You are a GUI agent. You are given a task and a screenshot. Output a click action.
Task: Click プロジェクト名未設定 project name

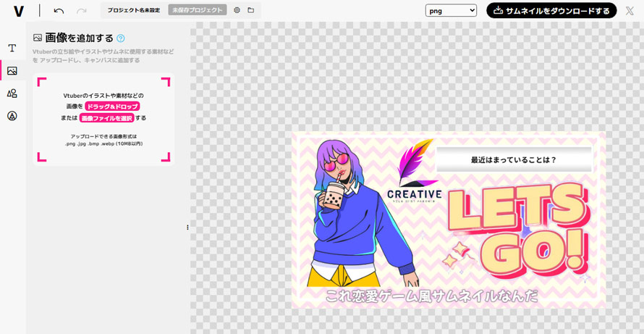(x=134, y=10)
